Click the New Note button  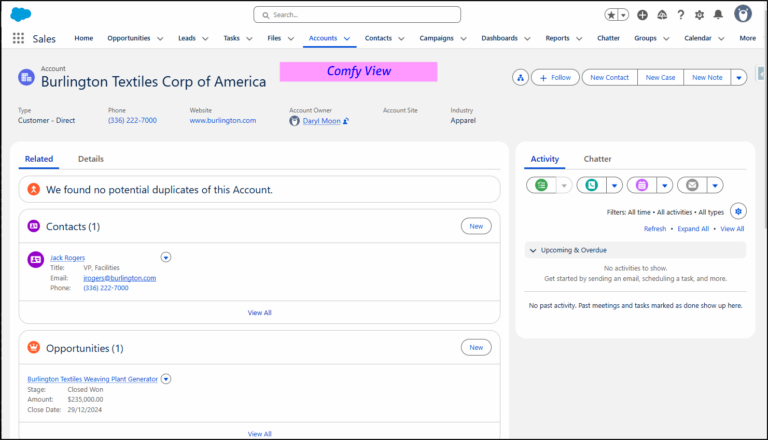(x=707, y=77)
